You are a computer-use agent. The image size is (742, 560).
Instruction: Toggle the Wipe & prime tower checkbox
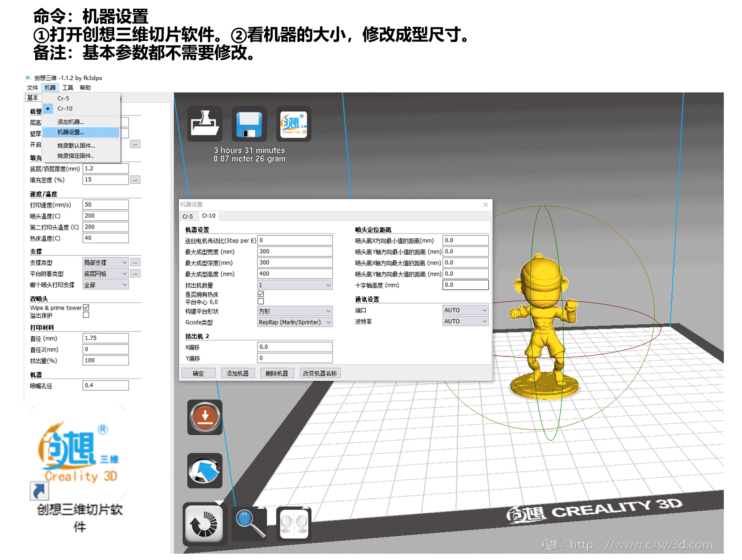[86, 307]
